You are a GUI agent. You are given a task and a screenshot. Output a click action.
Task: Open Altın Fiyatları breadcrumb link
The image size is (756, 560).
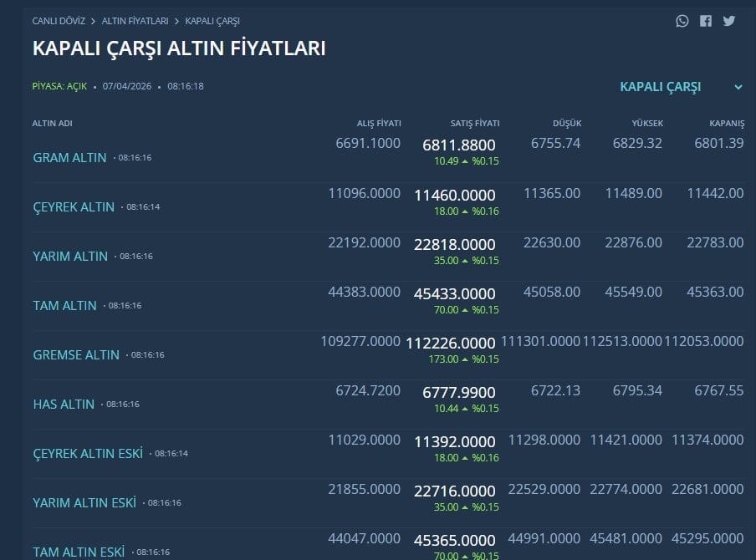click(x=135, y=21)
